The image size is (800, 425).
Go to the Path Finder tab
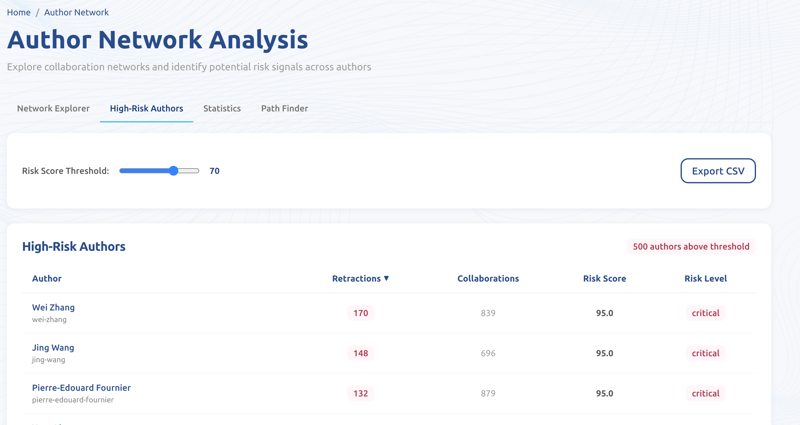click(284, 108)
